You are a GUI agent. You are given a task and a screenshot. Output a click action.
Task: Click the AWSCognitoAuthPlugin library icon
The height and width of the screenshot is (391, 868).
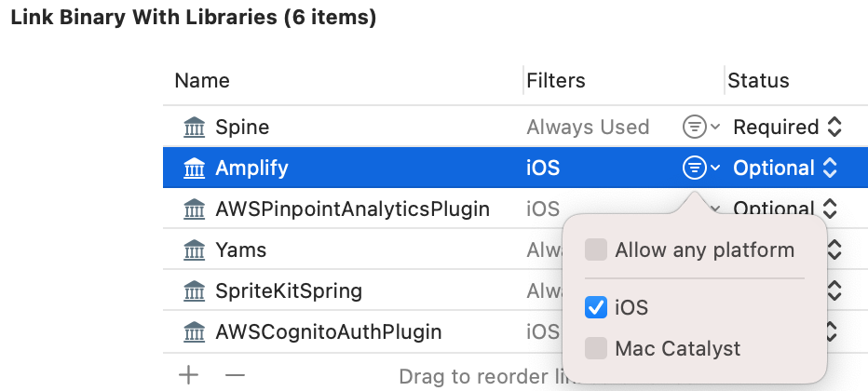[x=194, y=332]
